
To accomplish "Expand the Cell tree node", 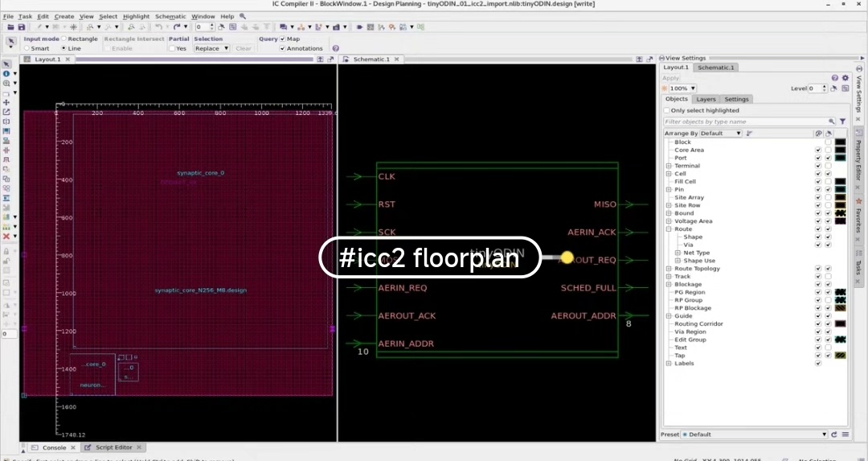I will click(669, 174).
